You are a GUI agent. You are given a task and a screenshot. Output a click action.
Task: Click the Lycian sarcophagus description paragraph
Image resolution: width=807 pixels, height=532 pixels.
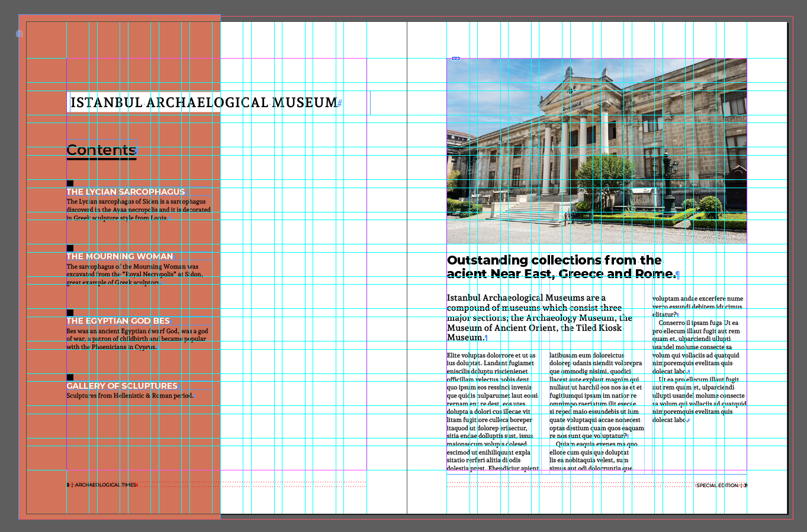pyautogui.click(x=139, y=209)
